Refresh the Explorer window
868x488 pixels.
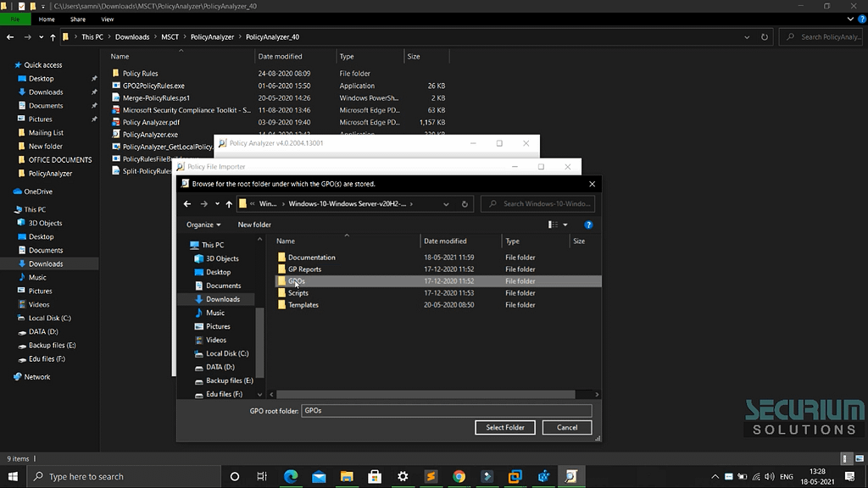765,37
